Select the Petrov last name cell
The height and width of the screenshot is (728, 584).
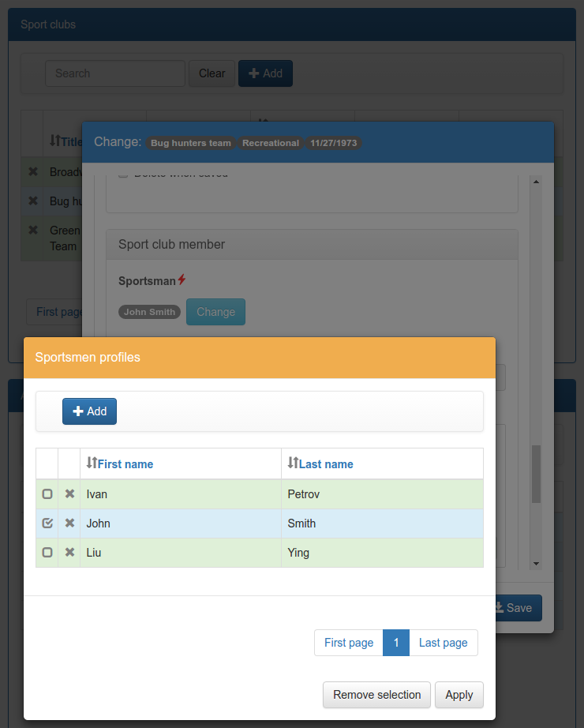[x=382, y=494]
